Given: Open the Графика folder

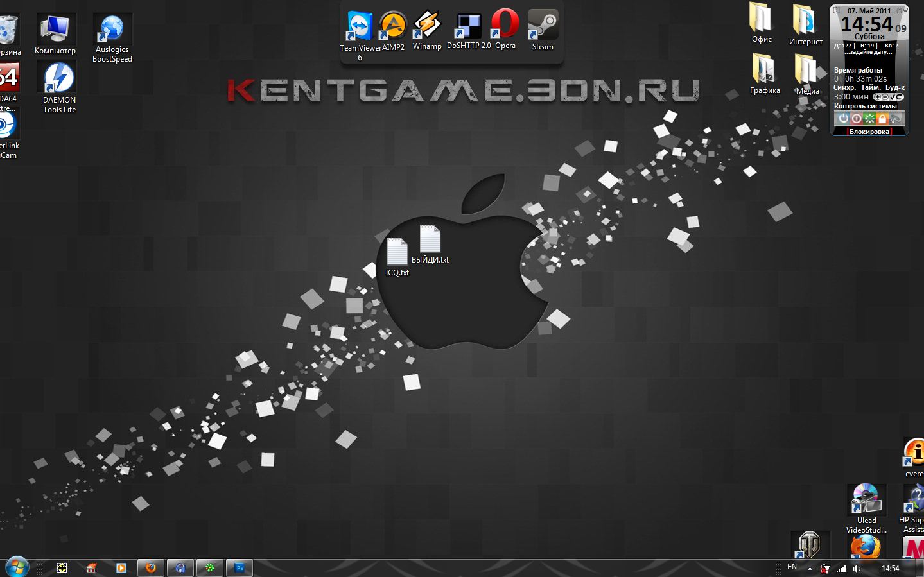Looking at the screenshot, I should pos(765,74).
